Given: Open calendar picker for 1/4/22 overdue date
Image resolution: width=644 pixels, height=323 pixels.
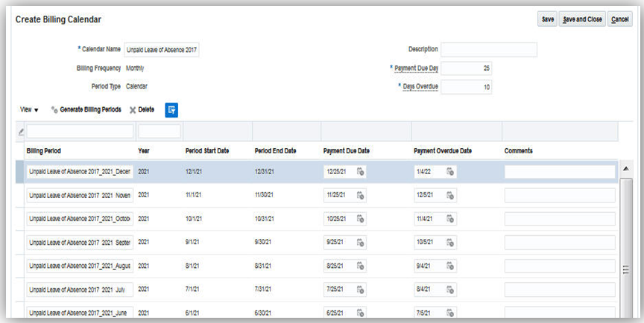Looking at the screenshot, I should pos(450,172).
